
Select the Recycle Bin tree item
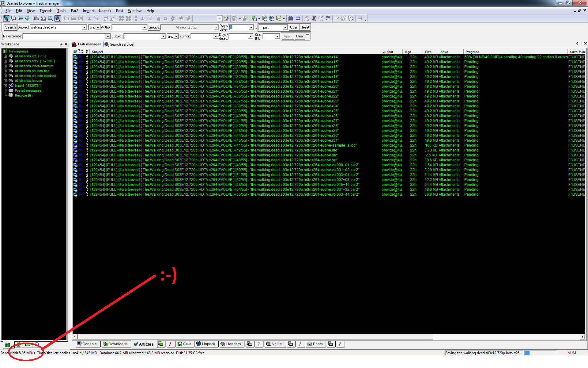click(24, 96)
